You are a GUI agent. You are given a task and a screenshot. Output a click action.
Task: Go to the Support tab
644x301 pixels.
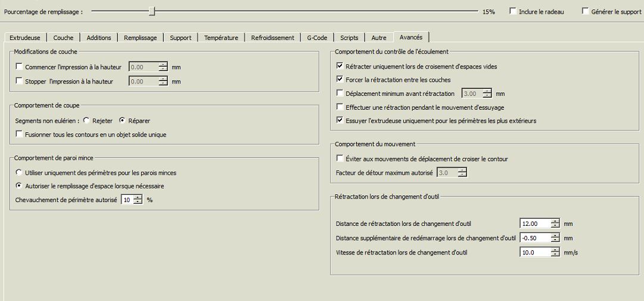181,38
